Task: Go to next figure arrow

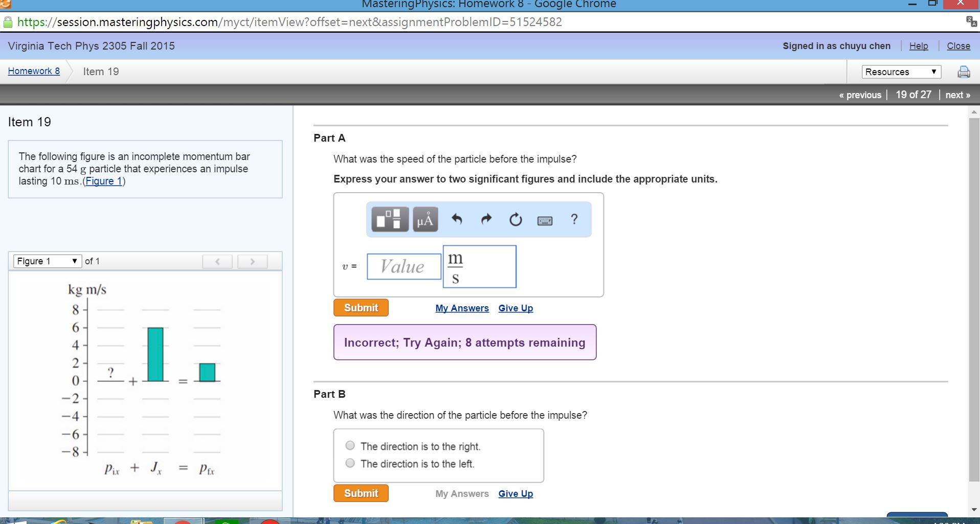Action: coord(252,261)
